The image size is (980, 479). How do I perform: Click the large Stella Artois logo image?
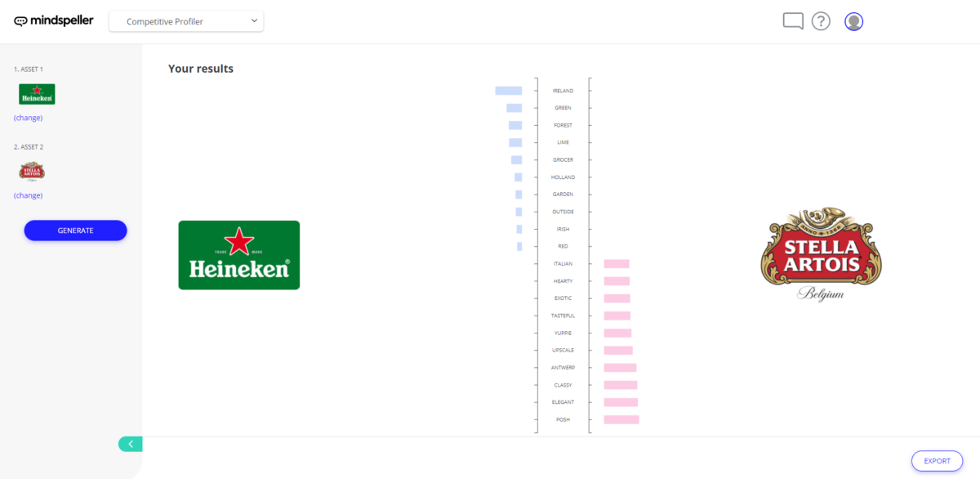tap(821, 253)
